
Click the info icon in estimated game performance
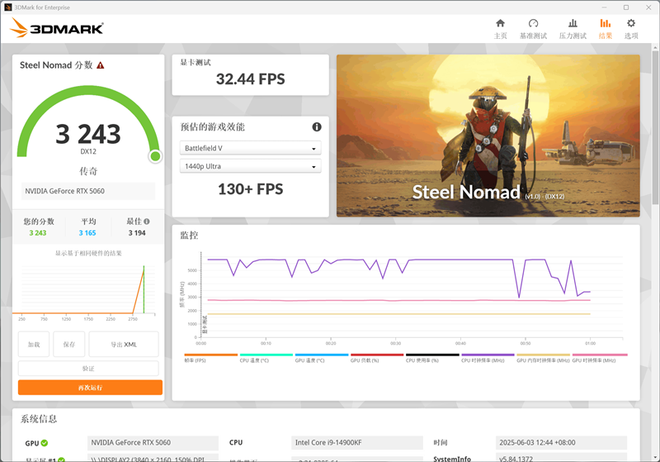pos(317,127)
